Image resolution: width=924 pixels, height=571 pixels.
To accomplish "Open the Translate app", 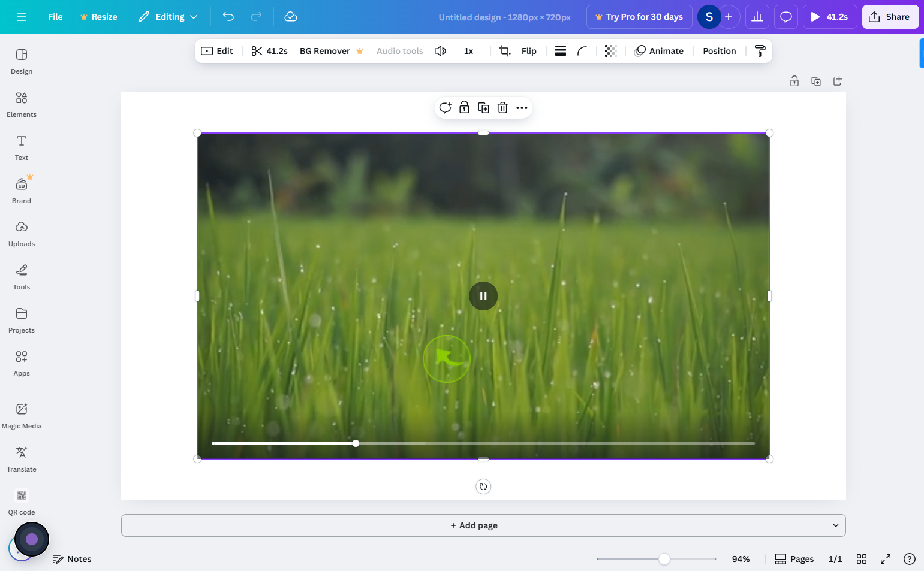I will tap(22, 460).
